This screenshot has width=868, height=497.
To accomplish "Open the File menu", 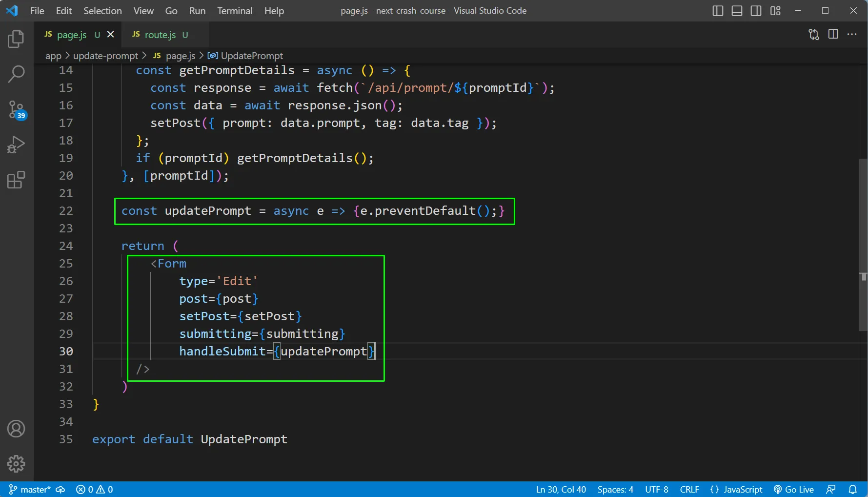I will [37, 11].
